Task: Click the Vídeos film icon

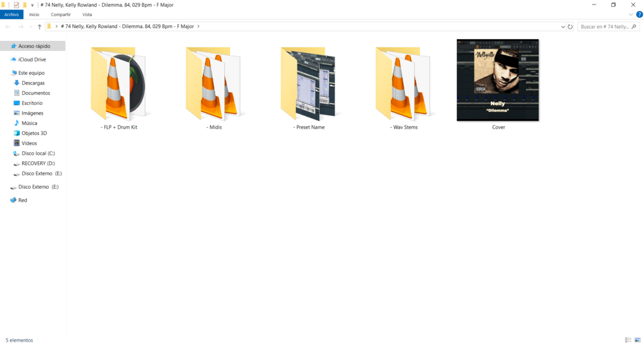Action: pos(17,143)
